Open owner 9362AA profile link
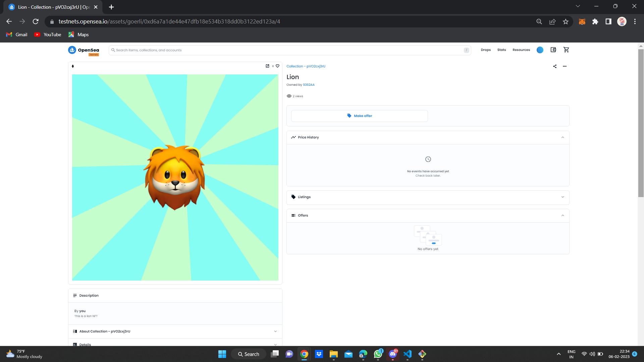644x362 pixels. tap(309, 85)
